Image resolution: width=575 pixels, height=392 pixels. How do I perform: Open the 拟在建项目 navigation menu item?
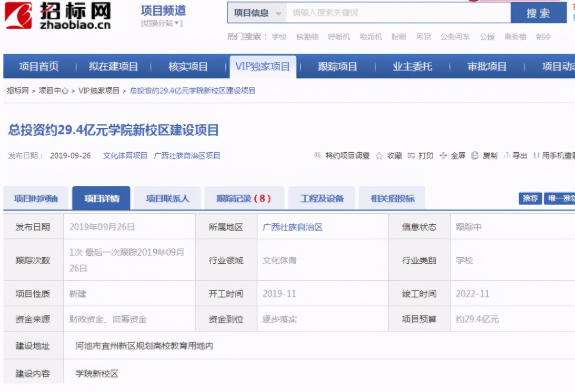pos(113,66)
